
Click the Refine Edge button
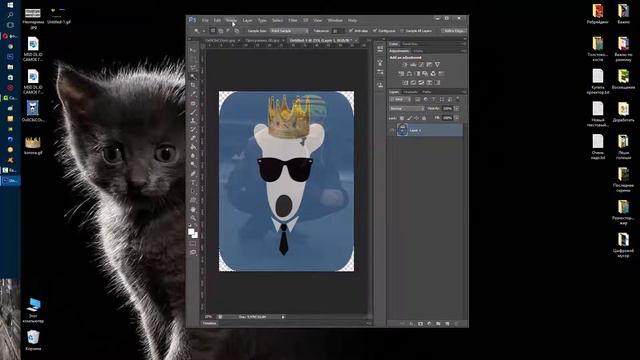pos(454,31)
